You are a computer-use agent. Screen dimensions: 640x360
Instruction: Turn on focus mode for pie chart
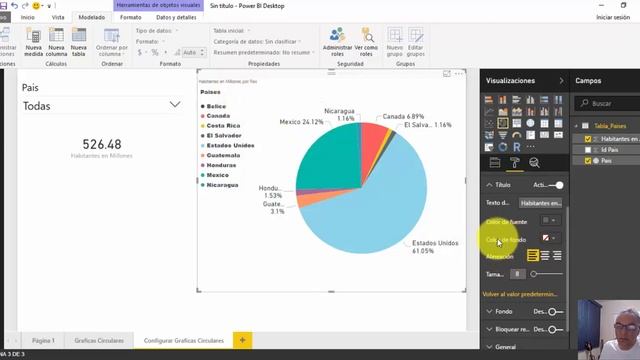[x=447, y=73]
